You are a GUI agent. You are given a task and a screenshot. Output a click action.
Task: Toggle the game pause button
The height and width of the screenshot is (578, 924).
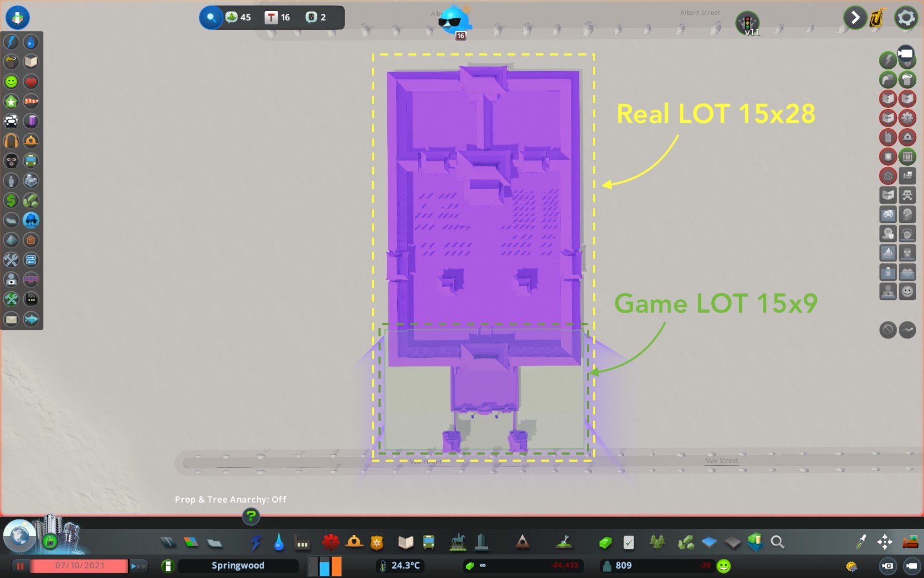click(x=20, y=565)
